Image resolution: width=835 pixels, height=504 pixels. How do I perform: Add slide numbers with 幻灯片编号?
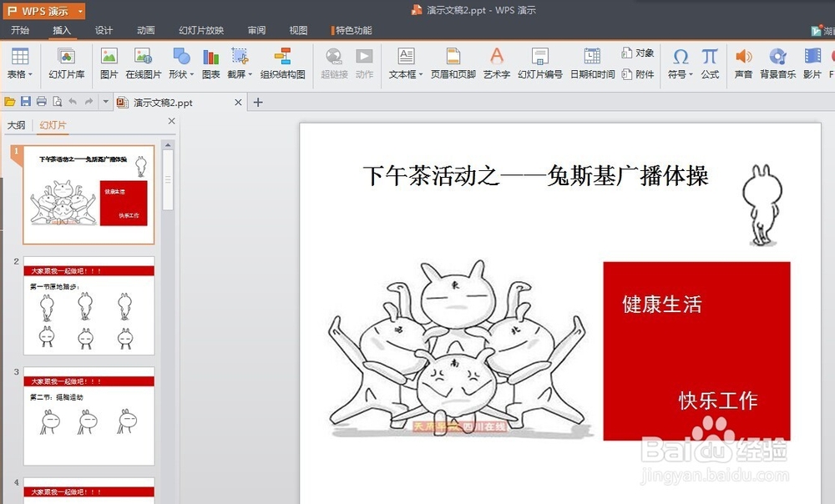tap(539, 63)
